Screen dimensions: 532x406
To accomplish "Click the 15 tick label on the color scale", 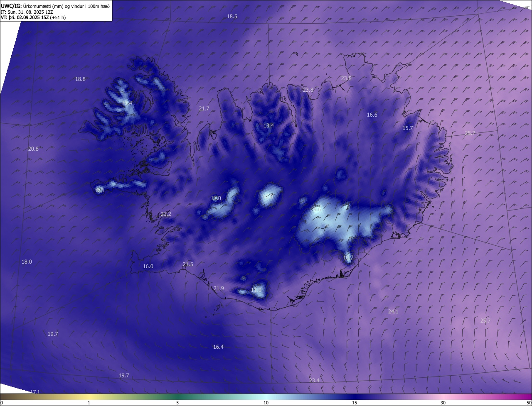I will point(355,403).
